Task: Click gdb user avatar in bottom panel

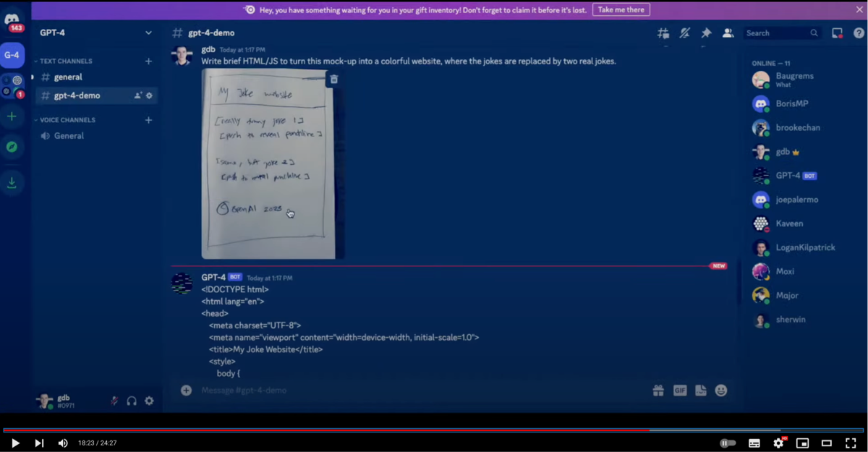Action: click(45, 401)
